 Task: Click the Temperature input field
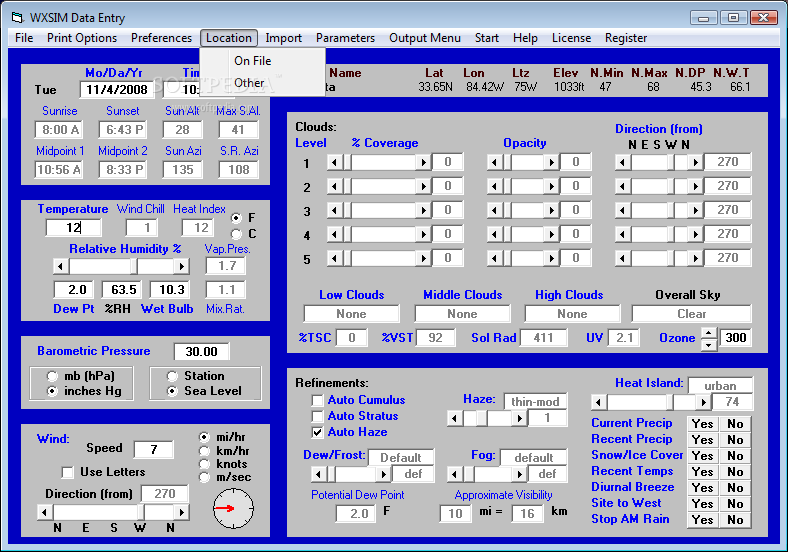pyautogui.click(x=73, y=228)
